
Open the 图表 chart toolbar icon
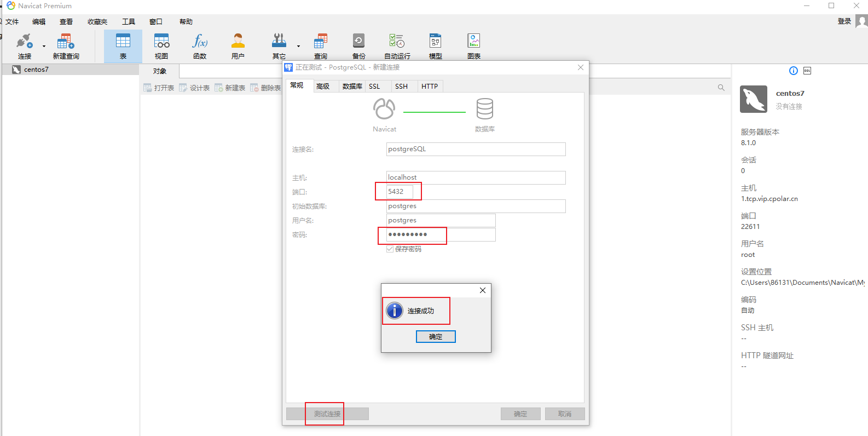pyautogui.click(x=474, y=46)
